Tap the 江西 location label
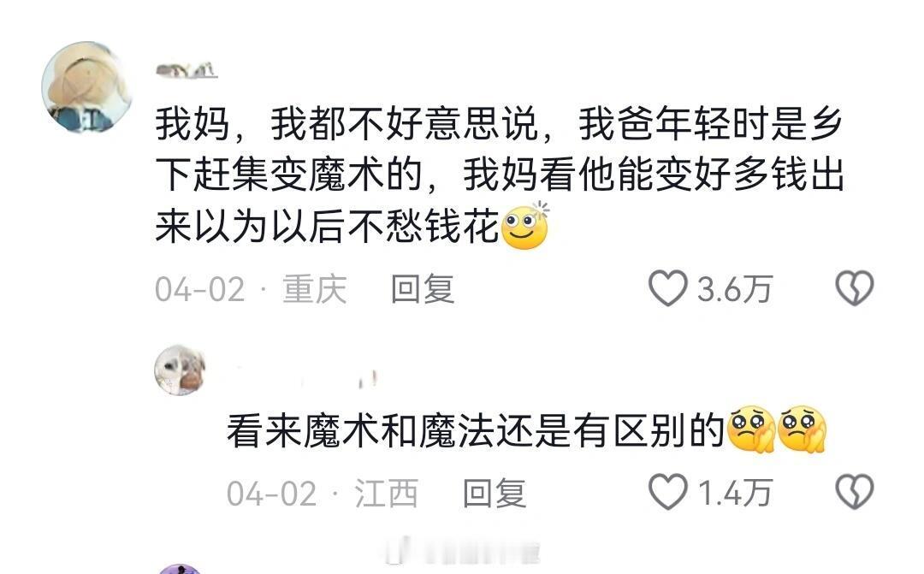 pos(386,493)
